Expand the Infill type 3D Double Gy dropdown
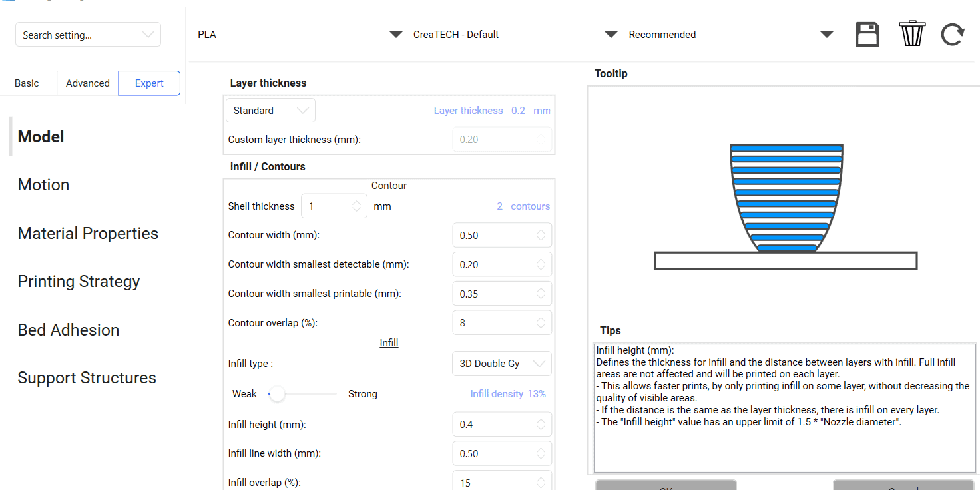Viewport: 980px width, 490px height. [x=501, y=364]
